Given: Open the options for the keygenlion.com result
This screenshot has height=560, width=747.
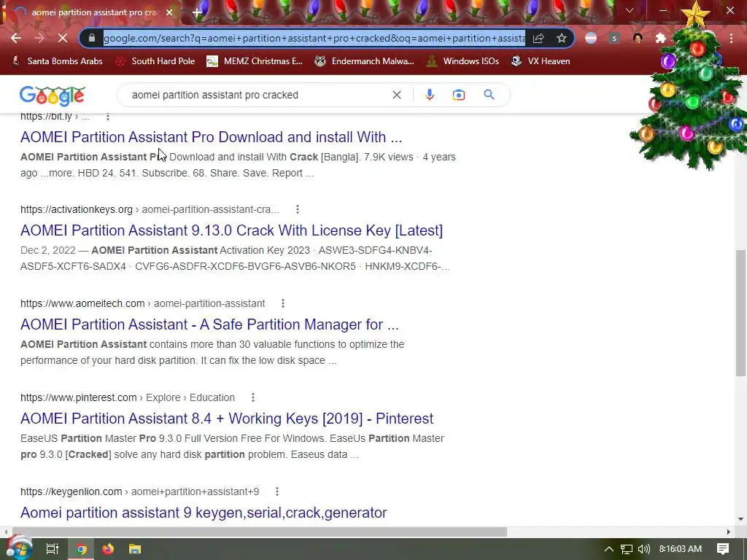Looking at the screenshot, I should pos(277,491).
